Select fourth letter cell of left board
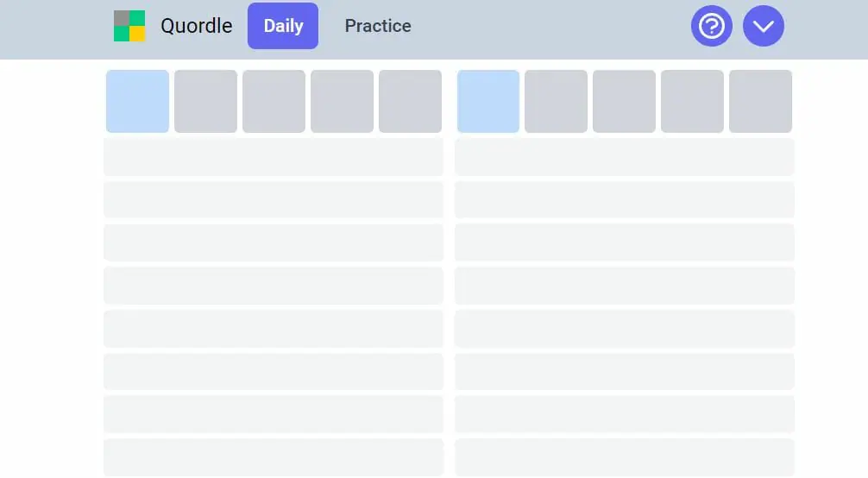The height and width of the screenshot is (478, 868). [x=342, y=102]
